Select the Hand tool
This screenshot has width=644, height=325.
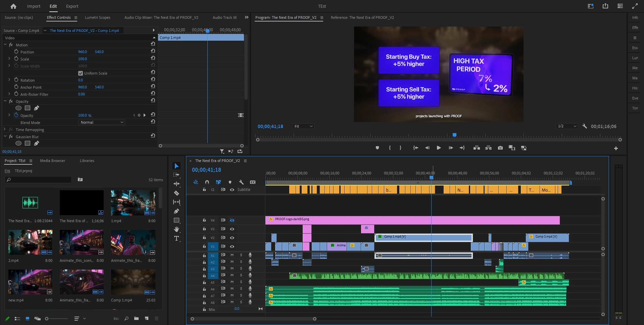pos(177,229)
